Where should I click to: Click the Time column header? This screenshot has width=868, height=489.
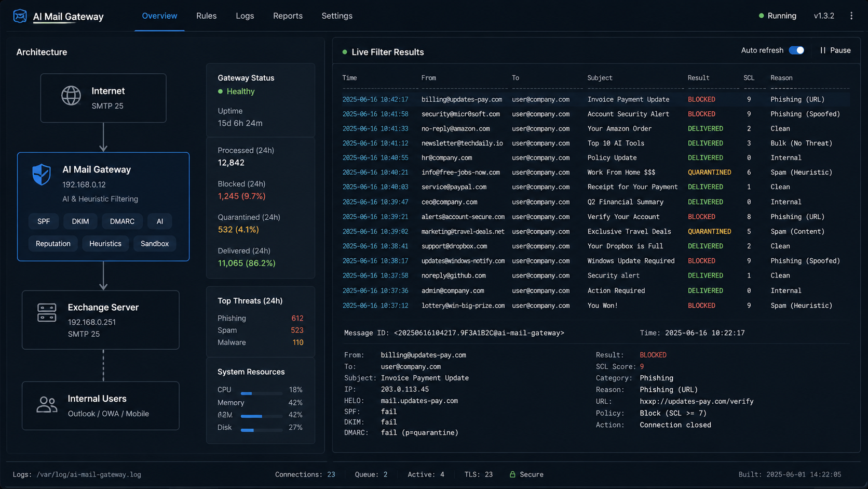click(349, 78)
